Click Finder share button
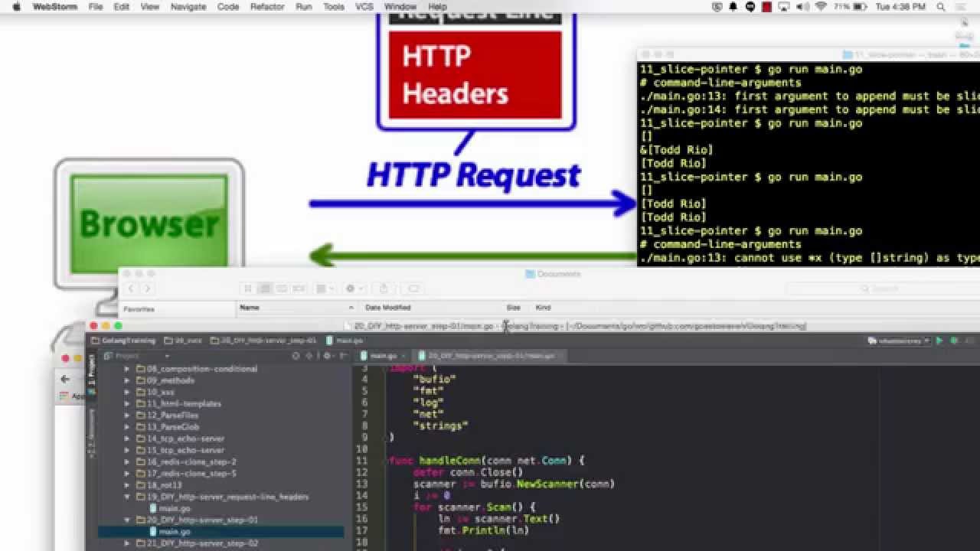 pos(384,289)
